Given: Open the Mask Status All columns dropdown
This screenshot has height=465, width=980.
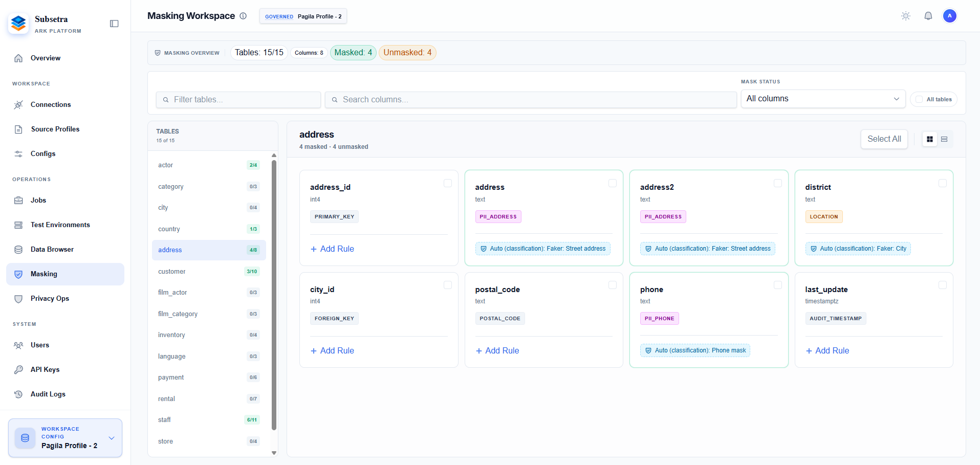Looking at the screenshot, I should [x=823, y=99].
